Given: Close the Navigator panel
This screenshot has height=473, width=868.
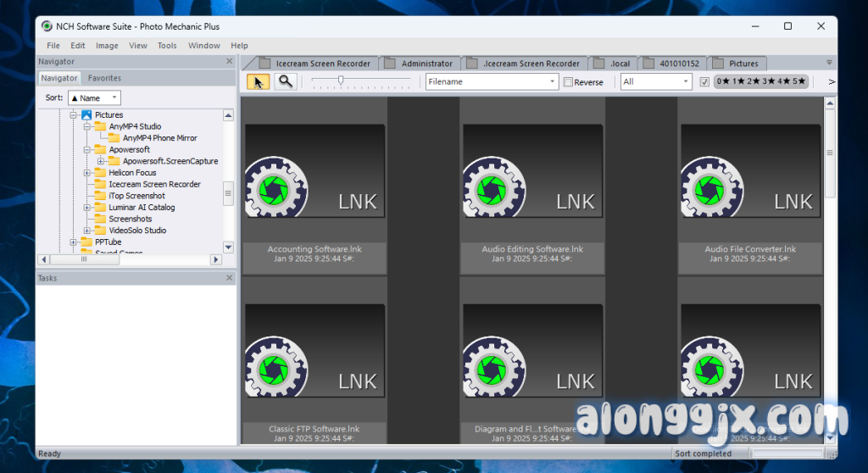Looking at the screenshot, I should (229, 62).
